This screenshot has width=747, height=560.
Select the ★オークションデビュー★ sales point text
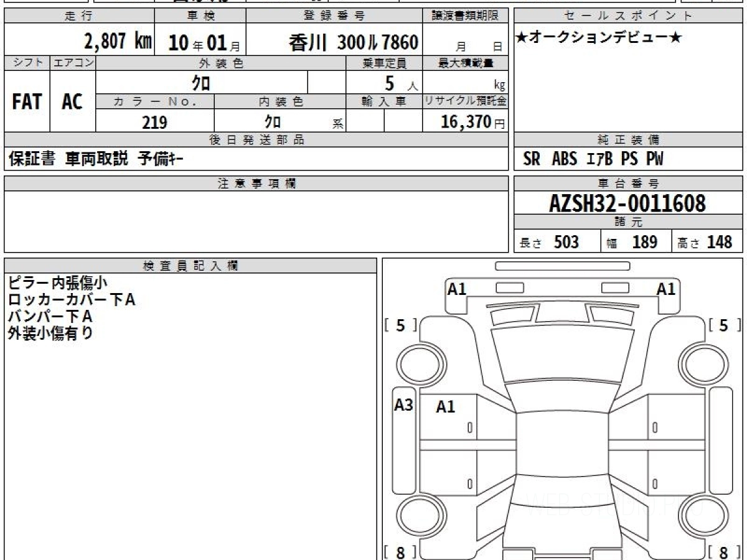[599, 37]
